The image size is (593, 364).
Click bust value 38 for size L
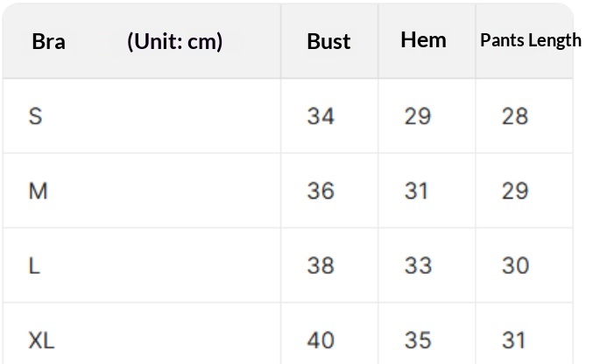pos(321,265)
